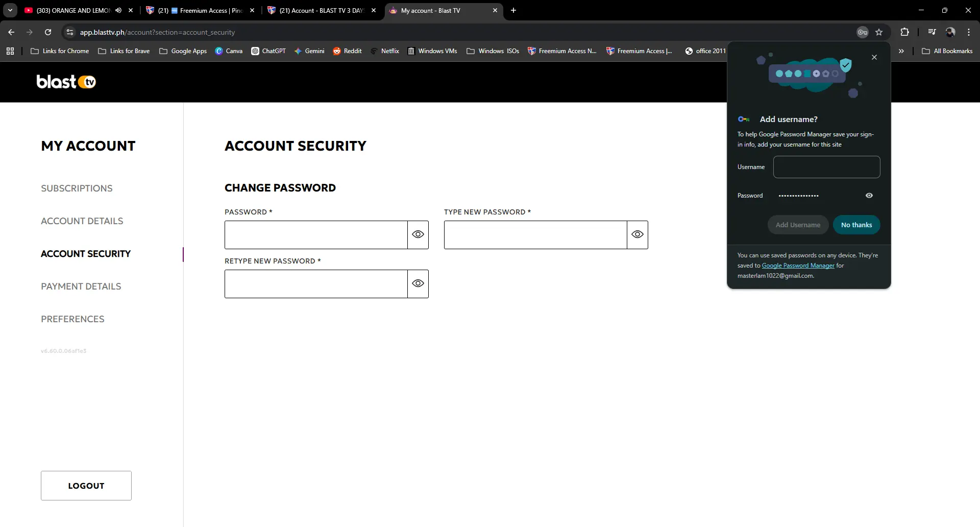Open the Links for Brave bookmark folder
The height and width of the screenshot is (527, 980).
[124, 51]
